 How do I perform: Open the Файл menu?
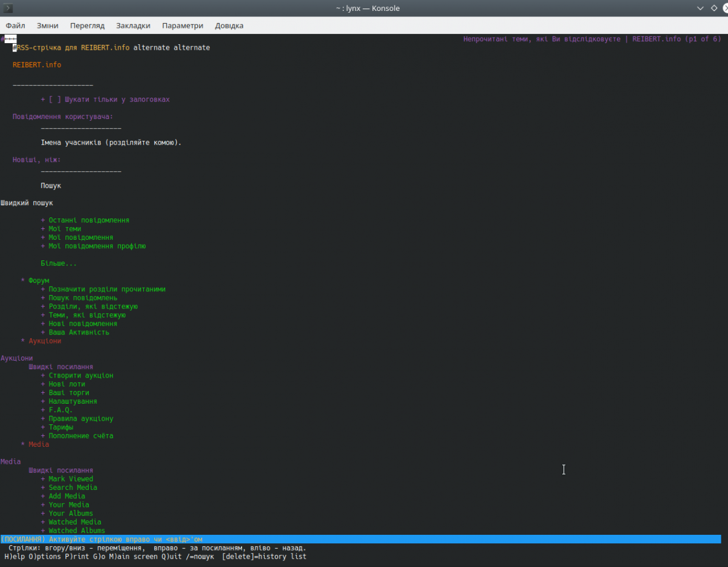point(15,25)
